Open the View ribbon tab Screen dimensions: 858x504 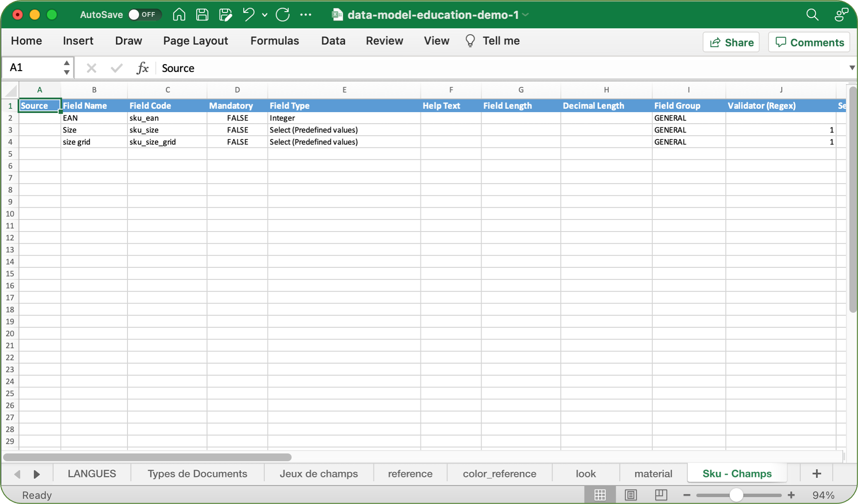(436, 41)
